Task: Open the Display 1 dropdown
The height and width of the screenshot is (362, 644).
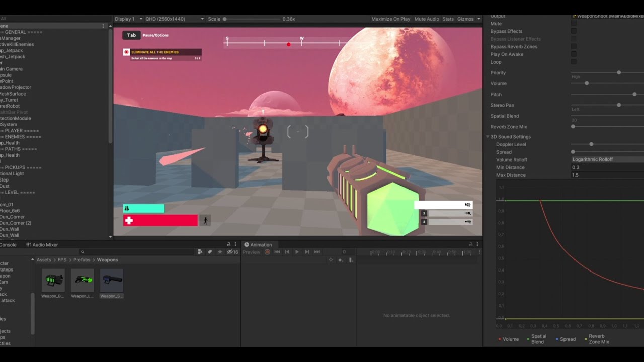Action: tap(129, 19)
